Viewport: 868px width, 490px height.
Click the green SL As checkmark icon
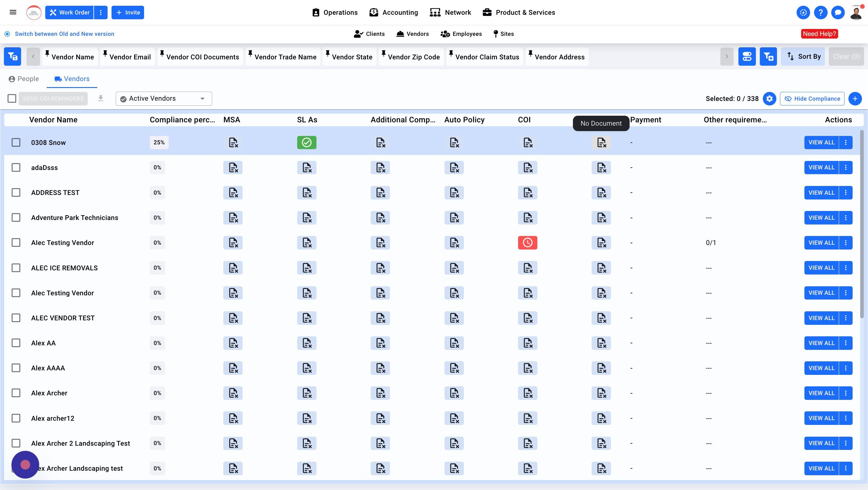pyautogui.click(x=306, y=143)
